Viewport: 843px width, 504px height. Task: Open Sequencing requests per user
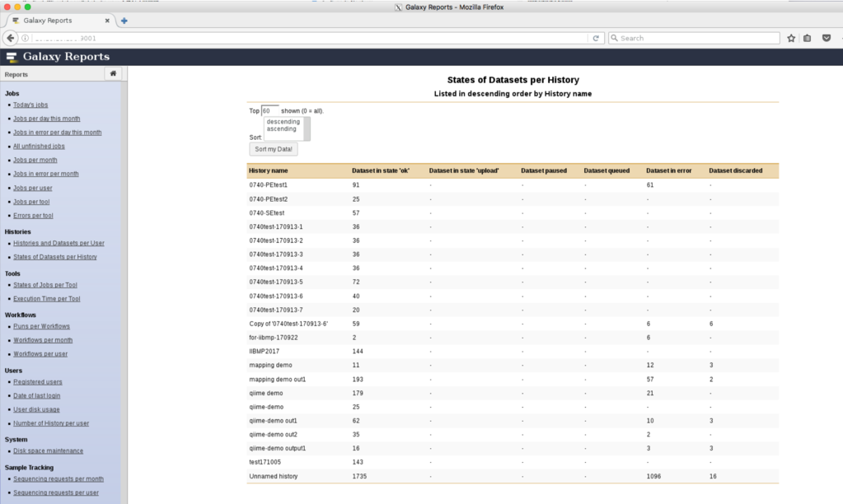pos(56,492)
